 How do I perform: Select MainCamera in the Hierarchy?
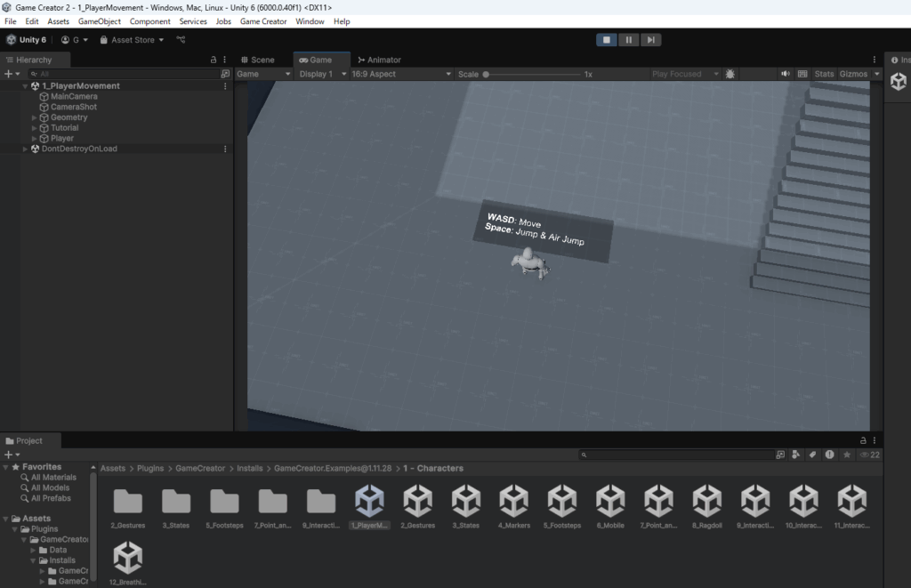coord(74,96)
